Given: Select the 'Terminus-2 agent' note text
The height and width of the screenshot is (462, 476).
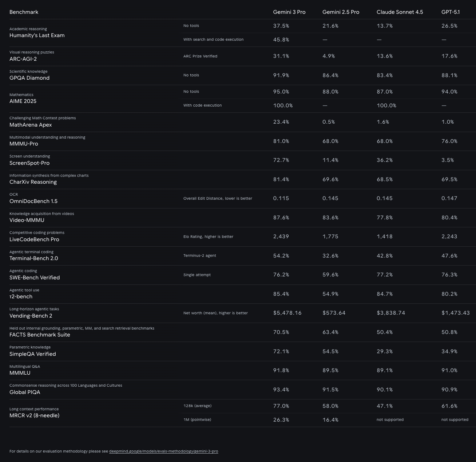Looking at the screenshot, I should pos(199,255).
